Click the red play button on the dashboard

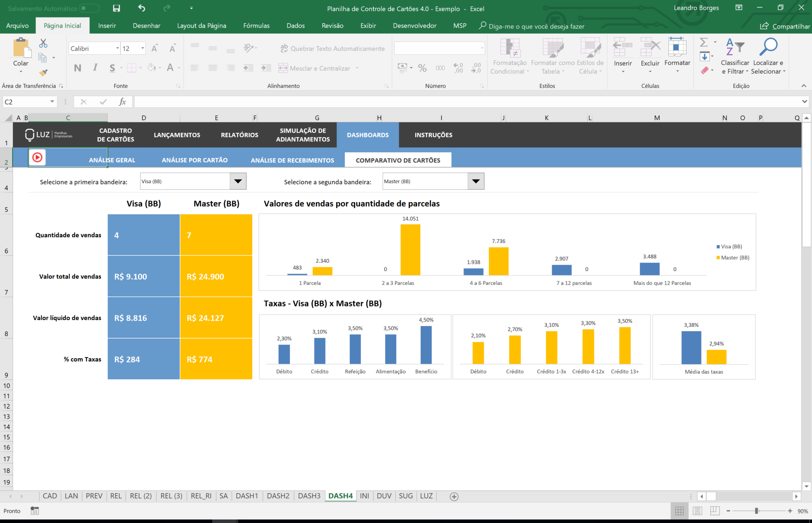coord(37,157)
